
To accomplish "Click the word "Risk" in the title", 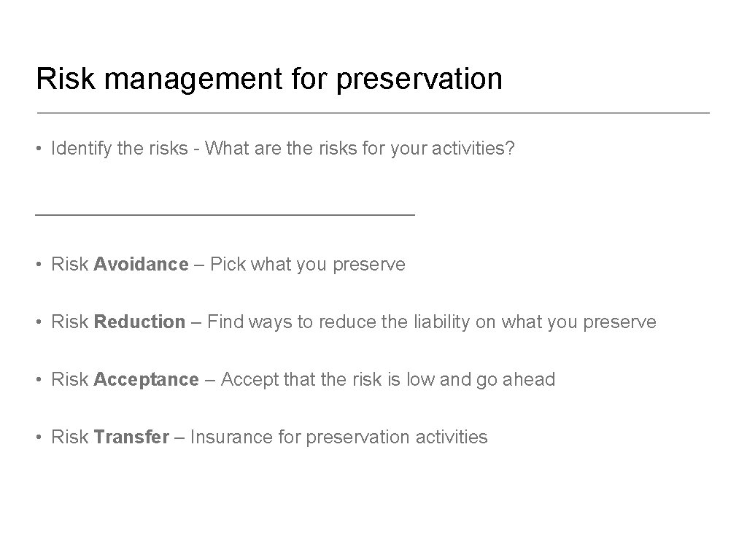I will [66, 79].
